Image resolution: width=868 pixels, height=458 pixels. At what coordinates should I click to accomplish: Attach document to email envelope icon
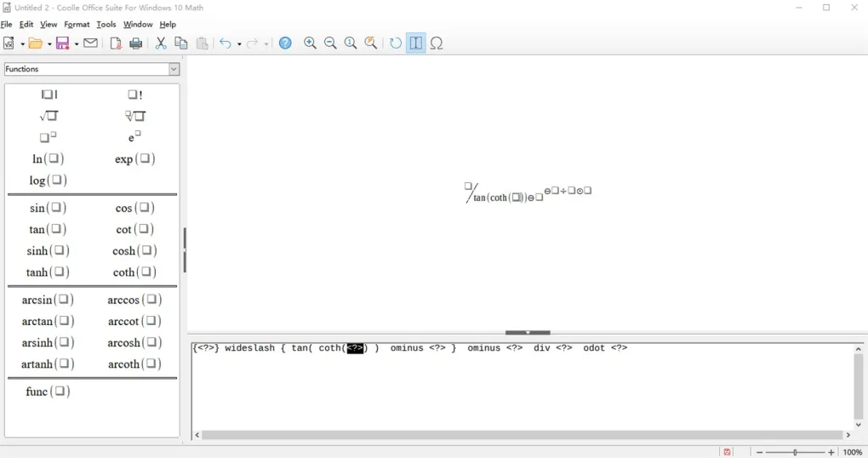[90, 43]
